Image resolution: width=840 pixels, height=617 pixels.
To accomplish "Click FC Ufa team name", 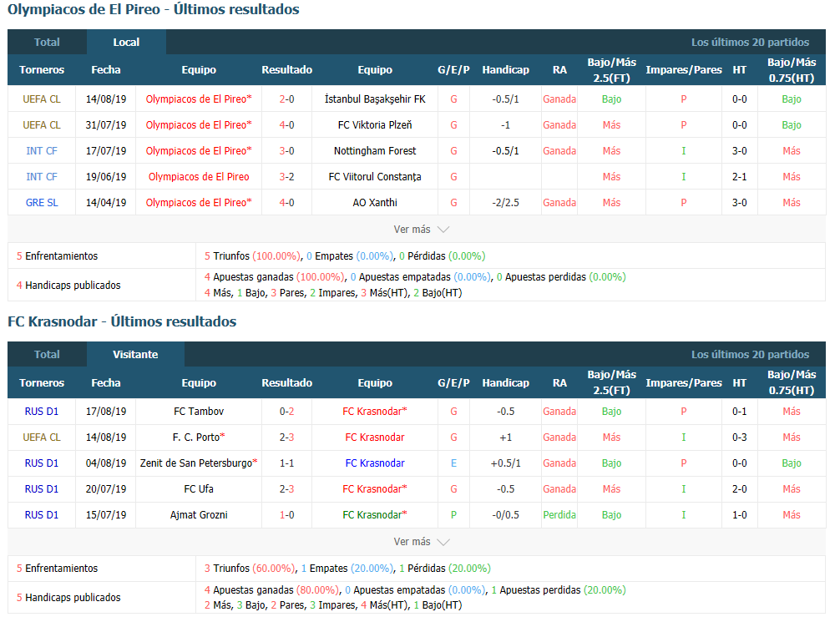I will coord(199,489).
